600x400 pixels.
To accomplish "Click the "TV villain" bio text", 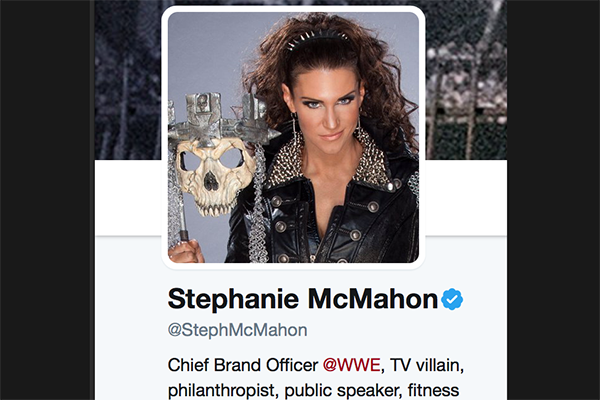I will (425, 365).
